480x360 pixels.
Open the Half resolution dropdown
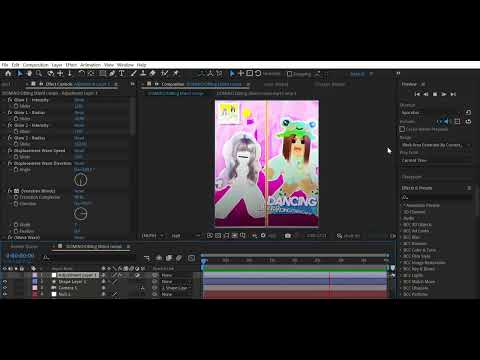pos(186,236)
